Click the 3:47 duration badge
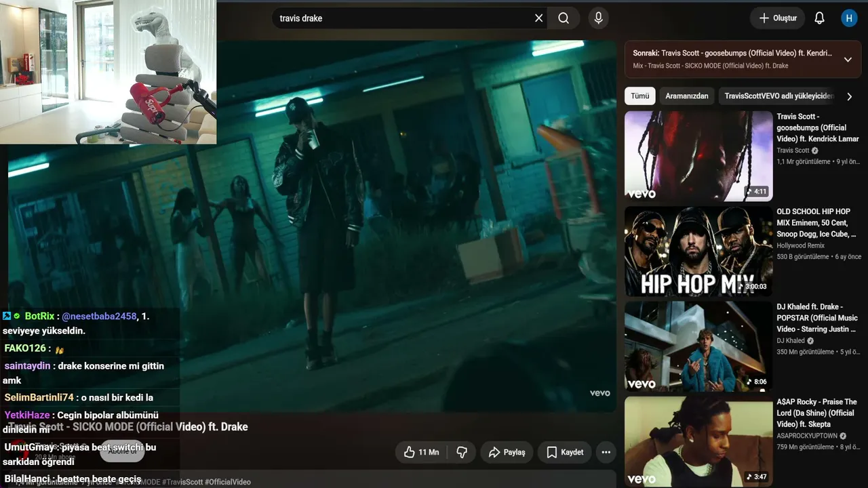 757,476
